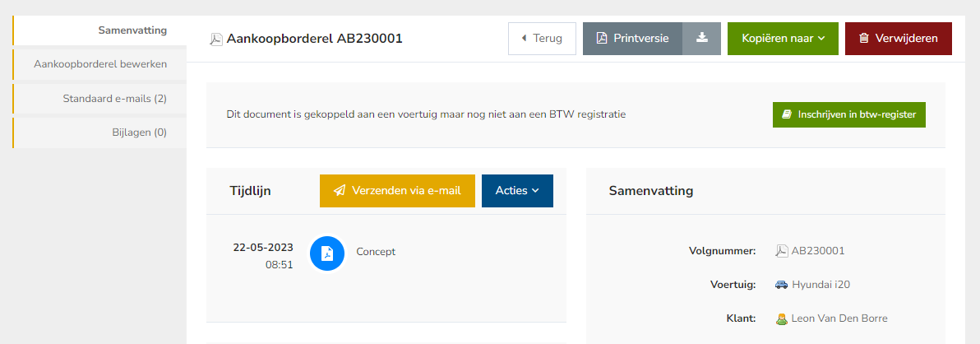Screen dimensions: 980x344
Task: Open the Hyundai i20 vehicle link
Action: coord(822,285)
